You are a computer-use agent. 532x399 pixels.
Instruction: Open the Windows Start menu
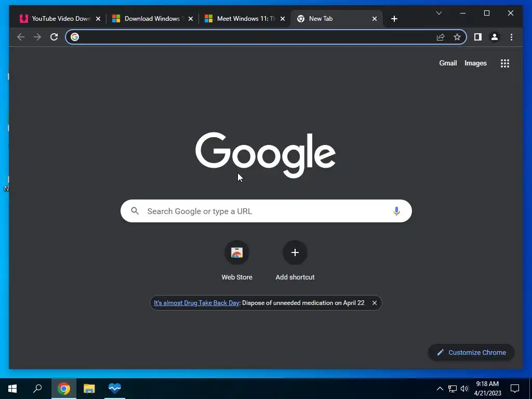pyautogui.click(x=12, y=389)
